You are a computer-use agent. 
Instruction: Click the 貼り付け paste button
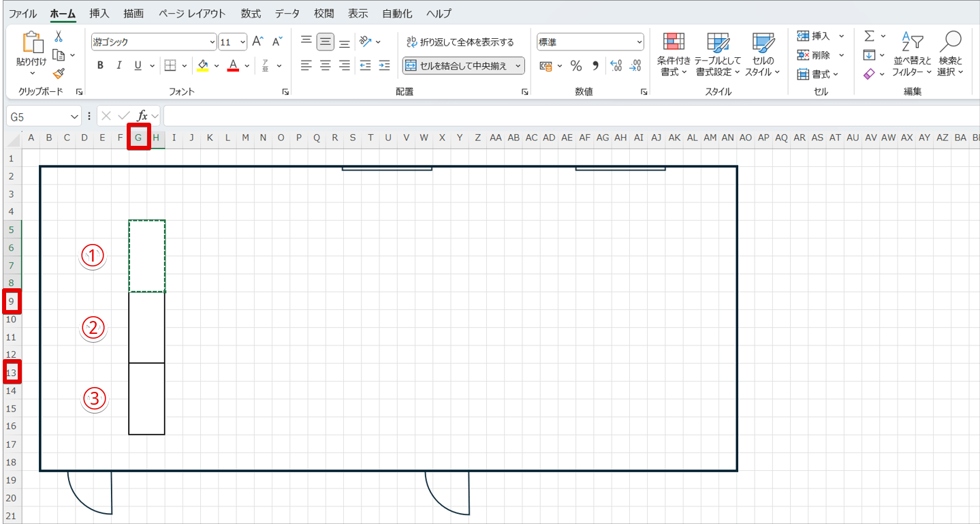pos(31,54)
